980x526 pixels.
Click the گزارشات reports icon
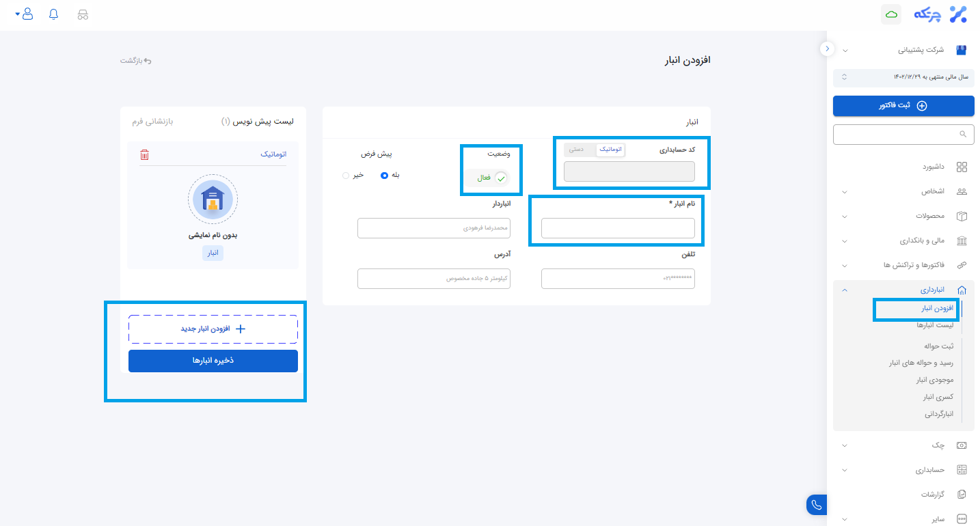[962, 494]
